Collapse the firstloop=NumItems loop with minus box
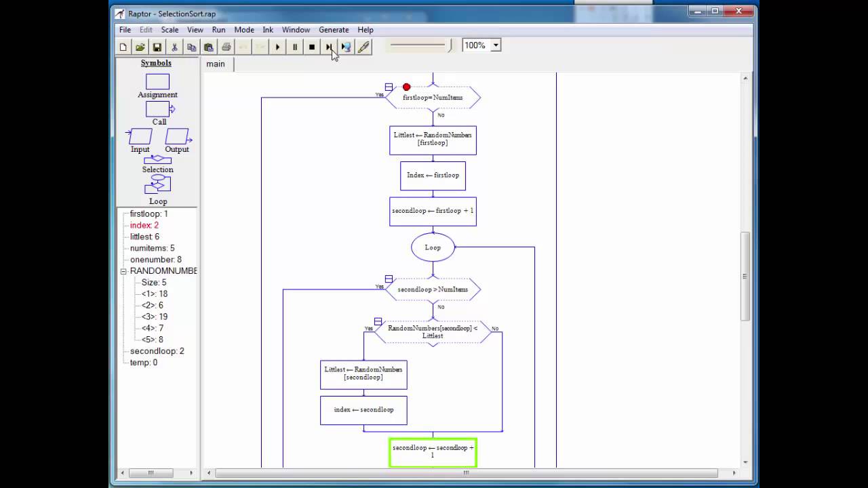 coord(389,87)
